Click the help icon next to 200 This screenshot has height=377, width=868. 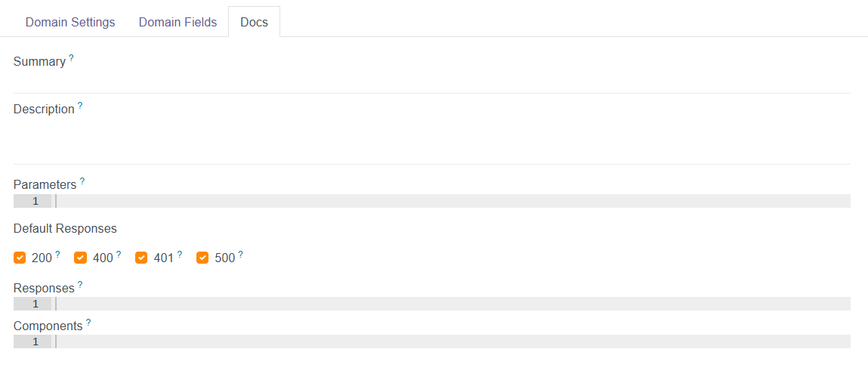pos(57,255)
